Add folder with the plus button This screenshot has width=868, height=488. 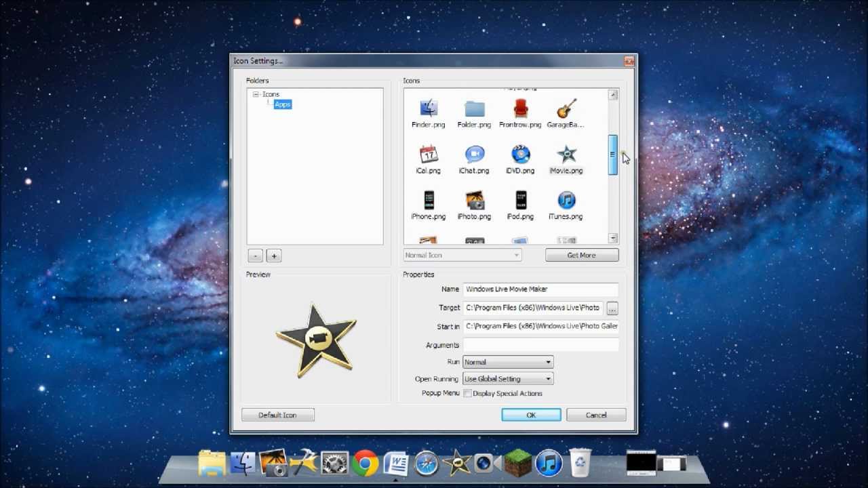tap(274, 256)
